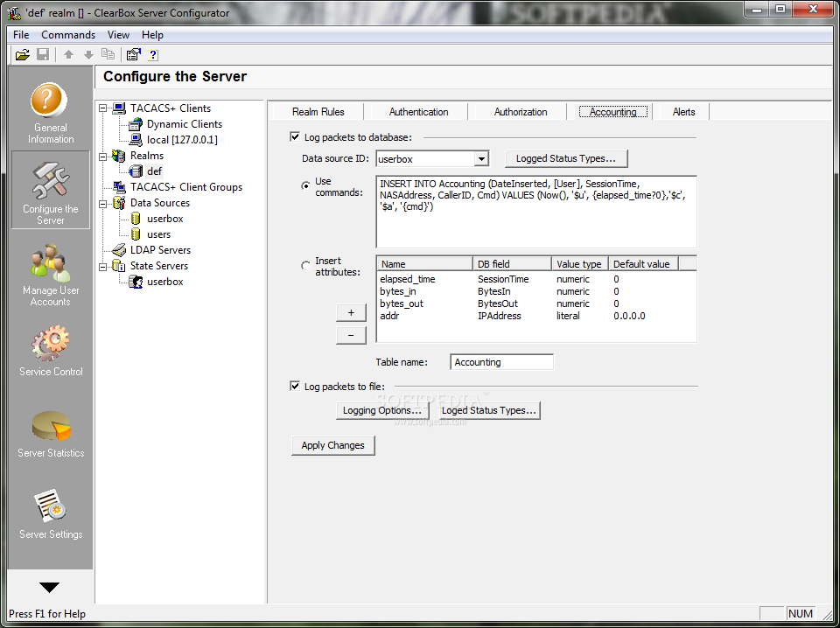840x628 pixels.
Task: Select Configure the Server sidebar icon
Action: coord(51,190)
